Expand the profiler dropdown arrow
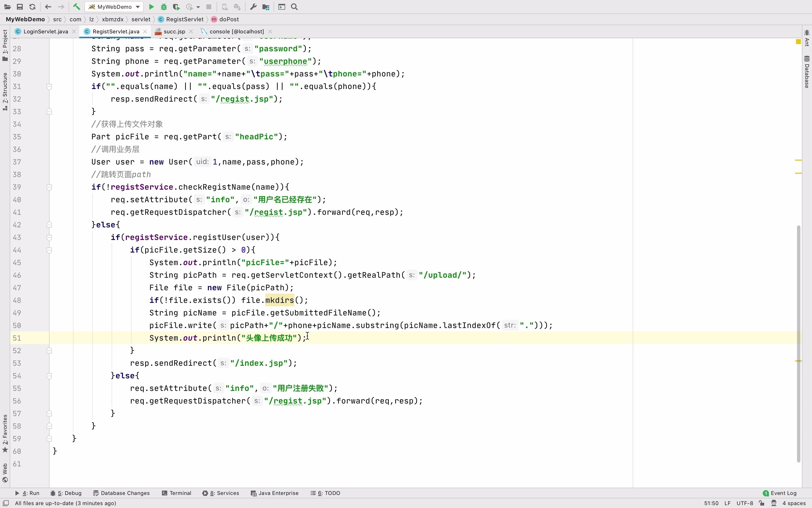The image size is (812, 508). click(198, 7)
